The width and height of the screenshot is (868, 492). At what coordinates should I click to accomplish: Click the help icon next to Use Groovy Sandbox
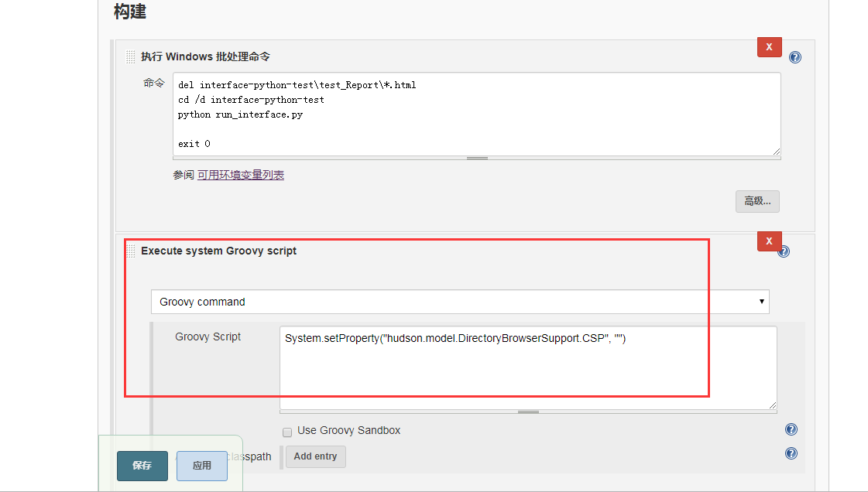(791, 429)
